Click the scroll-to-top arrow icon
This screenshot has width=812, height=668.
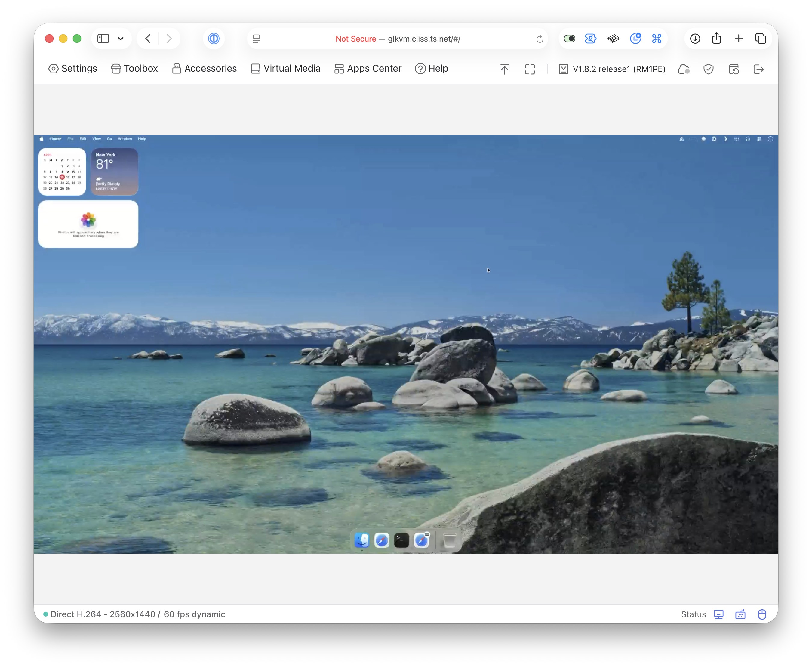coord(504,69)
